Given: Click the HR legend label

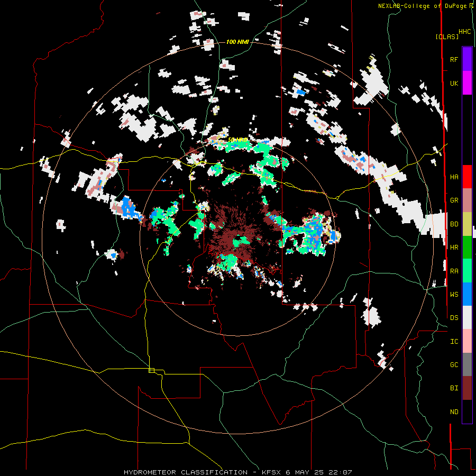Looking at the screenshot, I should click(454, 248).
